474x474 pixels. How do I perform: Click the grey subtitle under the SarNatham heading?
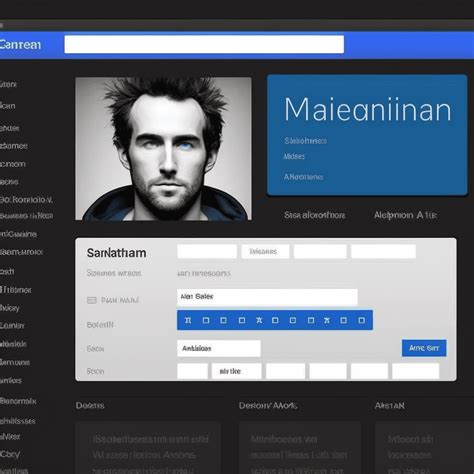point(114,273)
